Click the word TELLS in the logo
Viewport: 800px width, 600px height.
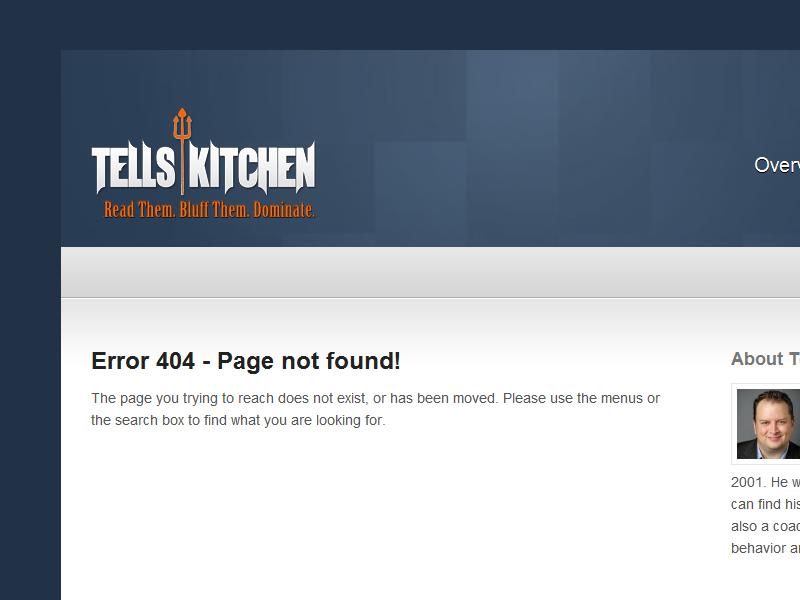click(x=133, y=167)
